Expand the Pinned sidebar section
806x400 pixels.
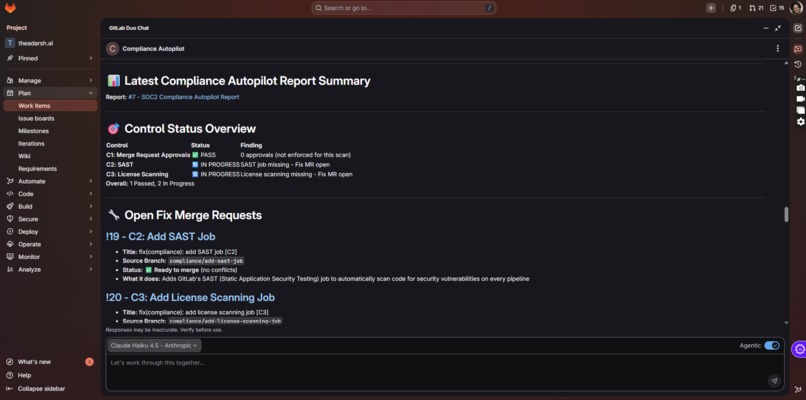click(49, 58)
